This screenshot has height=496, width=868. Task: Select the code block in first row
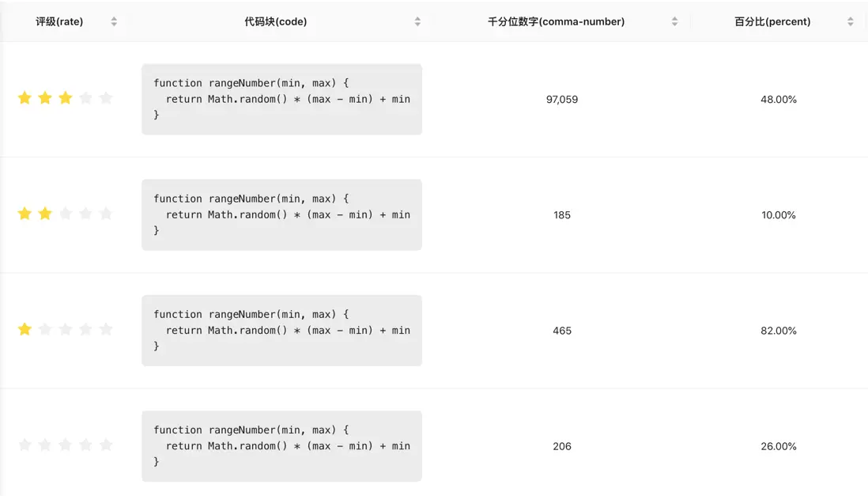click(281, 99)
